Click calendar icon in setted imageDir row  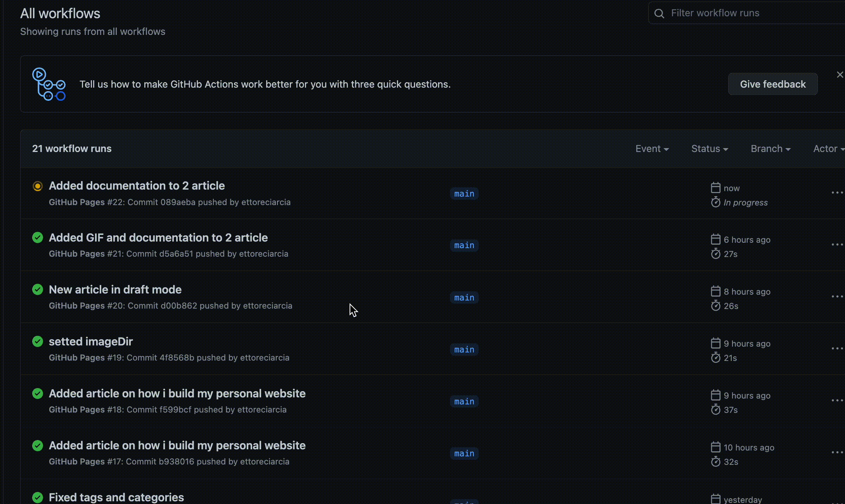(716, 343)
